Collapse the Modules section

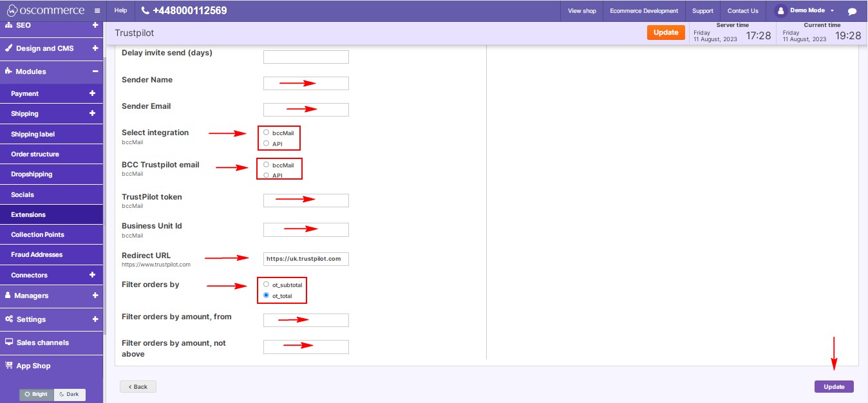pos(95,71)
